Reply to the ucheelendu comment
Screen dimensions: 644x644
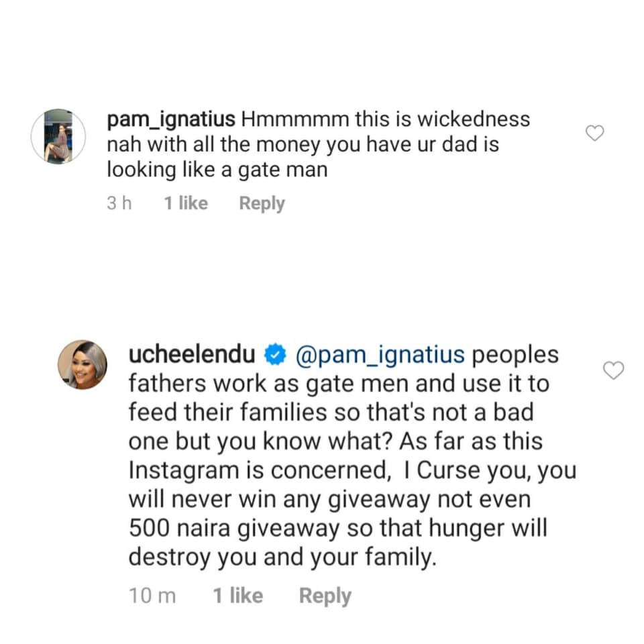point(325,596)
